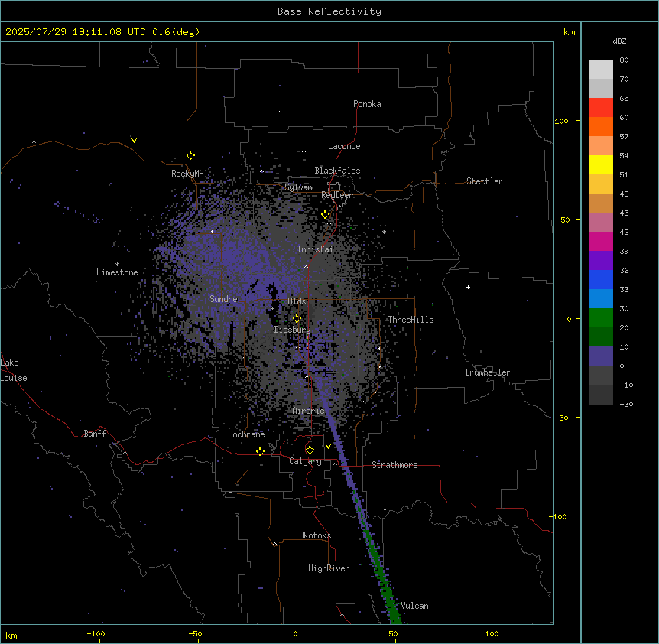Click the Blackfalds label
Viewport: 659px width, 644px height.
(337, 171)
